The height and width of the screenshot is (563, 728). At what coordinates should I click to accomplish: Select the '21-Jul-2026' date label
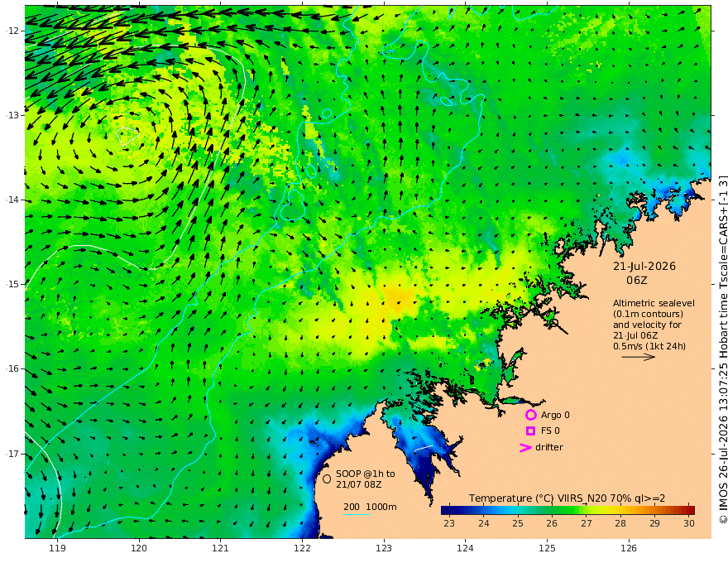[644, 267]
